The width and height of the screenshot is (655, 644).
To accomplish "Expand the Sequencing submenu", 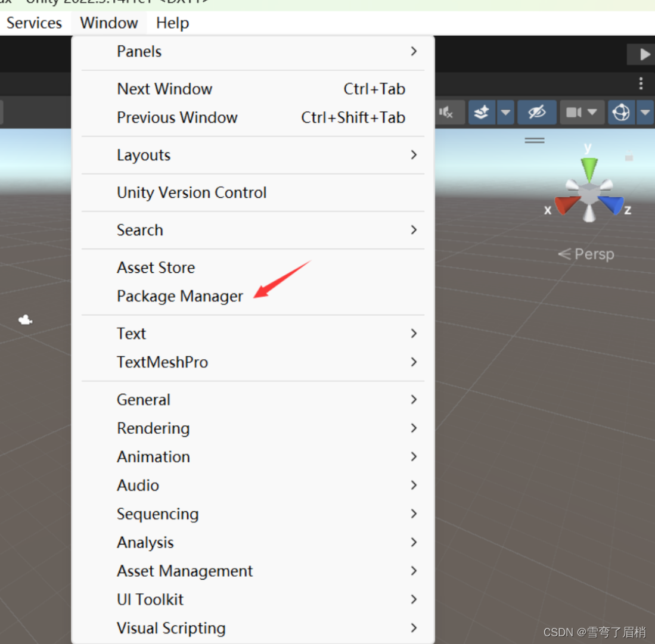I will pos(253,514).
